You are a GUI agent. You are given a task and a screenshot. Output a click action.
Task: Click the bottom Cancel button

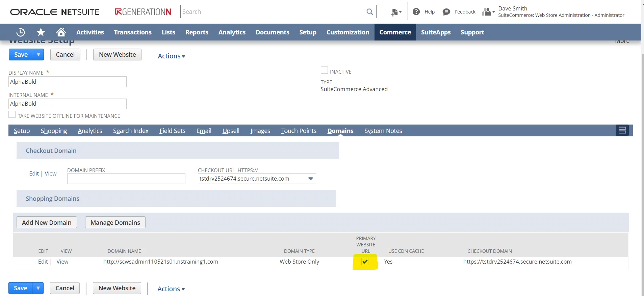[65, 288]
